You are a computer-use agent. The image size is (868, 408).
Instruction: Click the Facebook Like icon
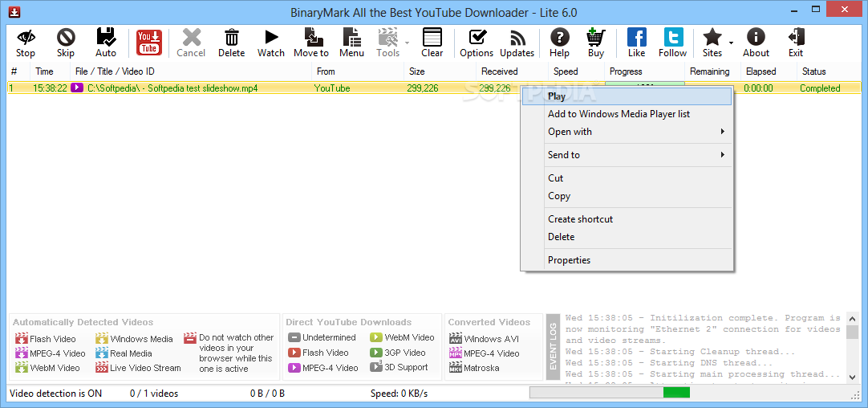[x=637, y=38]
